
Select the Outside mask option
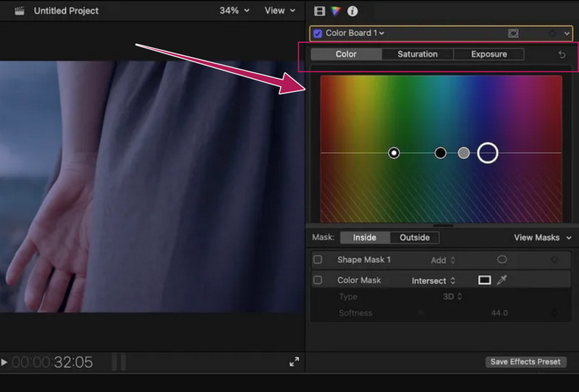415,237
